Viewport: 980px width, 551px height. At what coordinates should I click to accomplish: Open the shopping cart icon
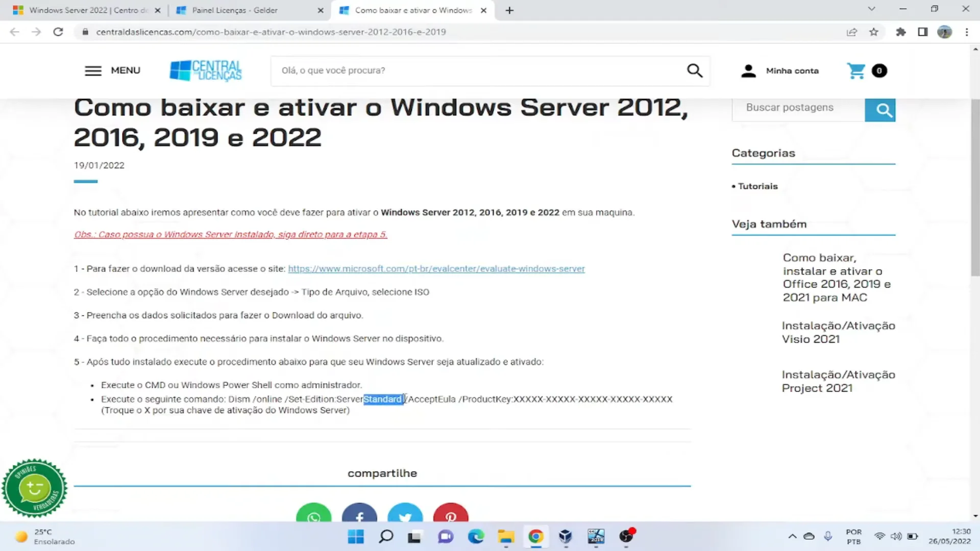[x=856, y=71]
